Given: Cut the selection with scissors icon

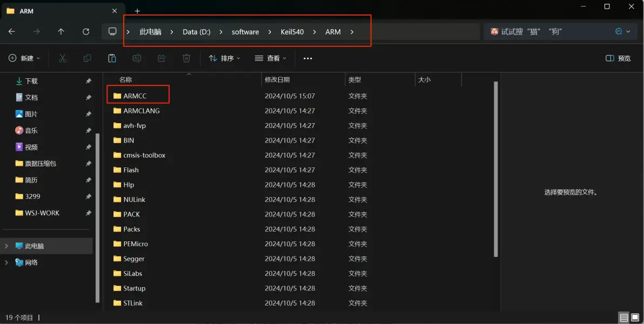Looking at the screenshot, I should click(63, 58).
